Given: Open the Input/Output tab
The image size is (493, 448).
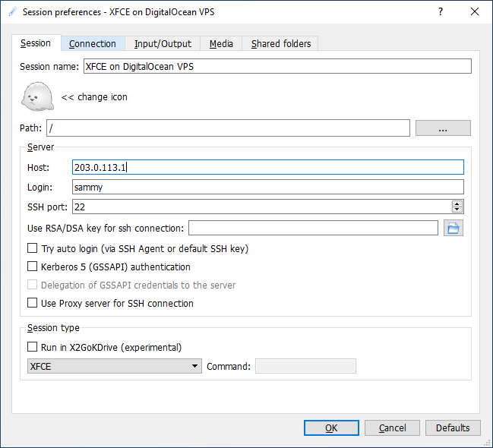Looking at the screenshot, I should point(163,43).
